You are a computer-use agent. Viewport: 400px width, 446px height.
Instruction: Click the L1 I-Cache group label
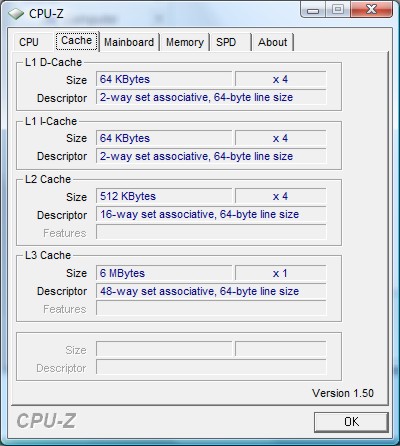tap(51, 121)
